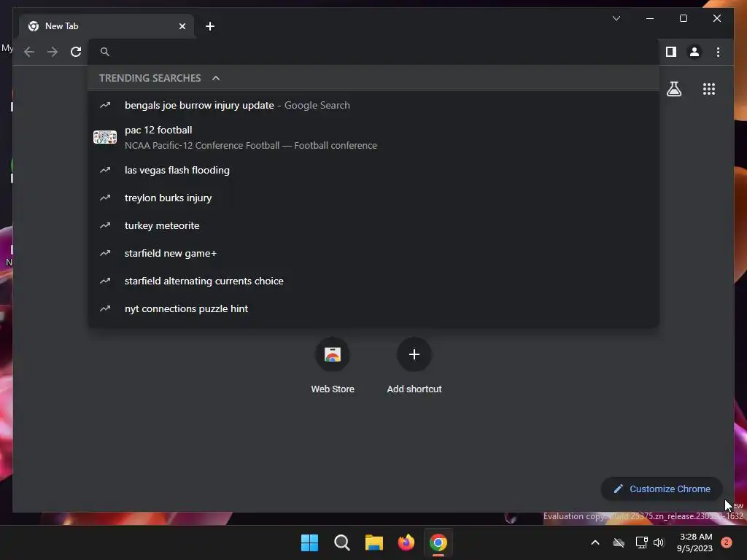Open Search Labs flask icon
The width and height of the screenshot is (747, 560).
[x=673, y=89]
